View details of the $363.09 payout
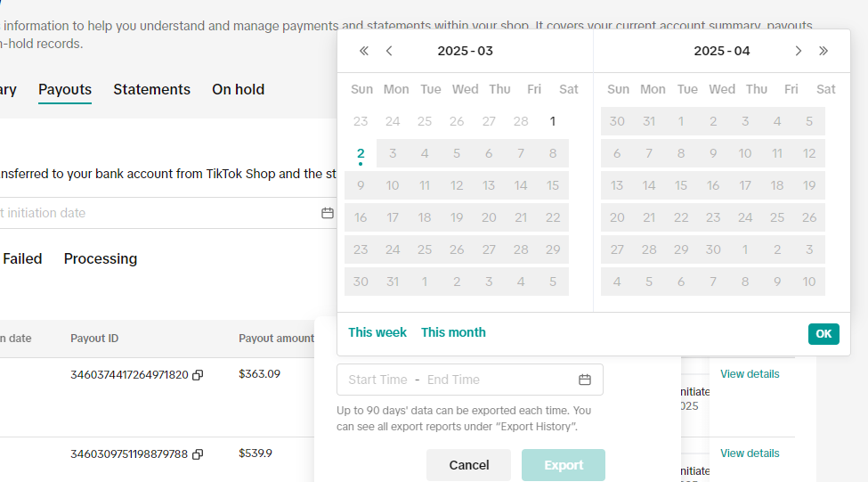Viewport: 868px width, 482px height. pos(750,374)
